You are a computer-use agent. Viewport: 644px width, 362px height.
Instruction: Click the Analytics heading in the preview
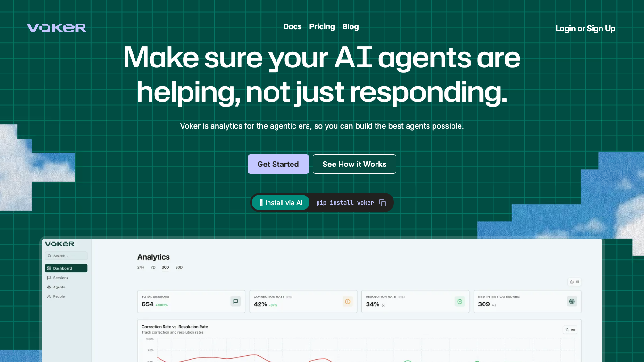click(x=153, y=257)
